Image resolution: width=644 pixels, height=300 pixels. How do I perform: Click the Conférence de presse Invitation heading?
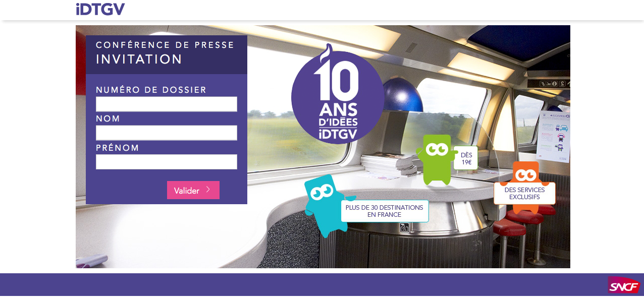point(166,52)
